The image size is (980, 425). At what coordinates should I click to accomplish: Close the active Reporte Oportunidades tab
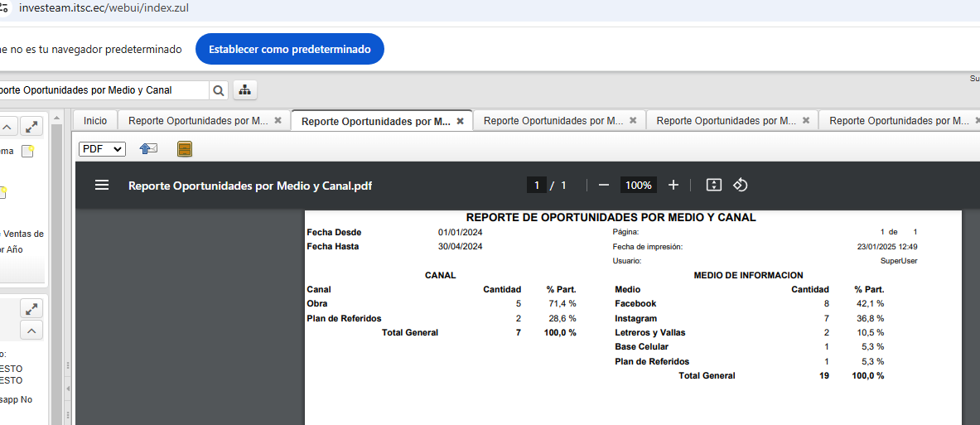pyautogui.click(x=461, y=121)
